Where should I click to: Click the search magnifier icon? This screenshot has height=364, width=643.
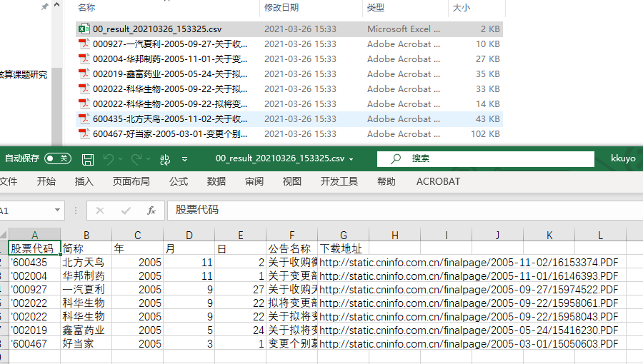pyautogui.click(x=396, y=159)
